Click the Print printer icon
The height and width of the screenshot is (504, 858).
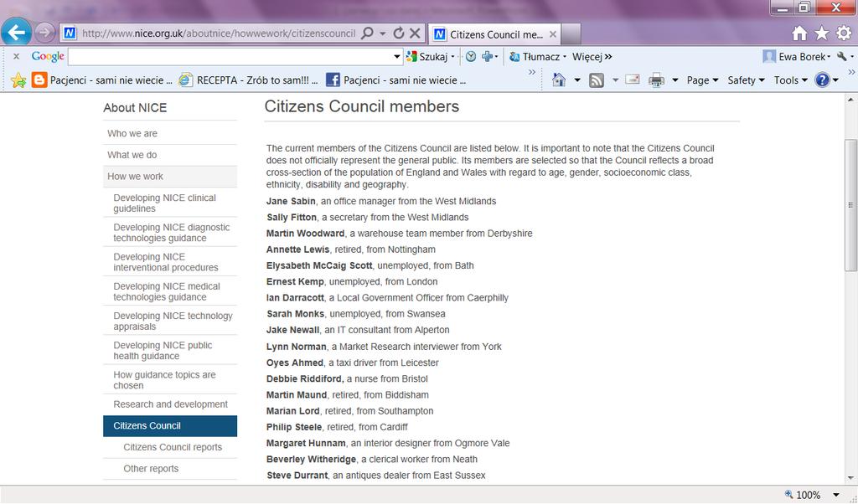tap(656, 80)
